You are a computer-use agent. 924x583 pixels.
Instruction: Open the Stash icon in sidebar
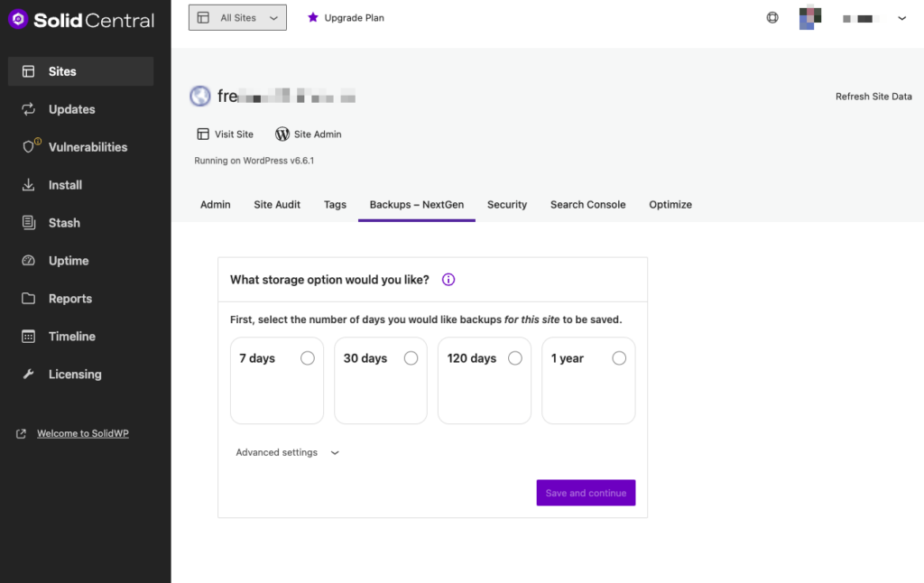tap(29, 223)
